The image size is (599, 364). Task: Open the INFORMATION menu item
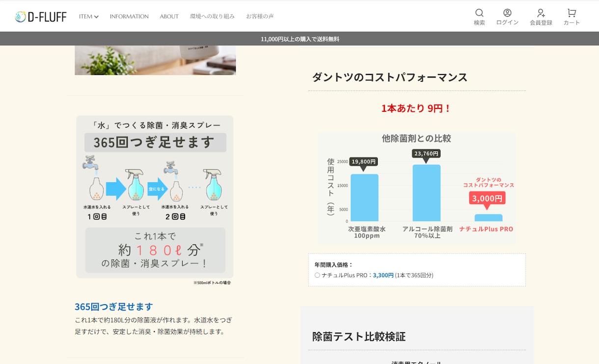click(129, 16)
